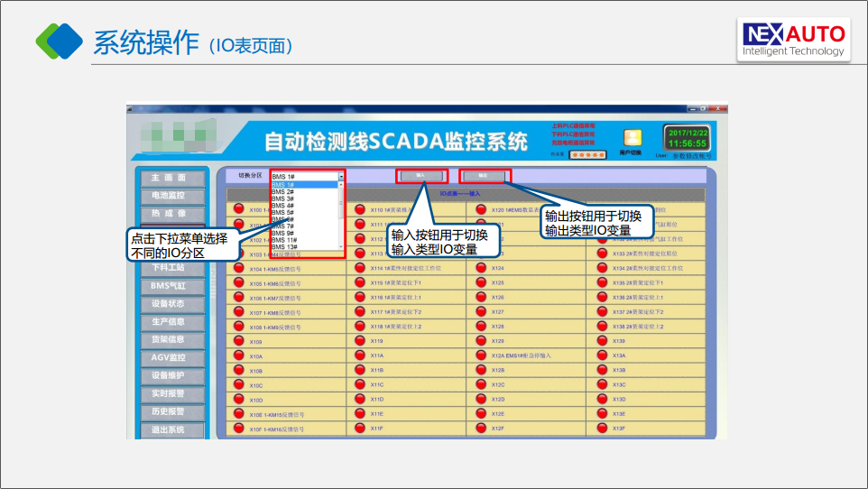Click the 输出 output IO button
The image size is (868, 489).
484,176
